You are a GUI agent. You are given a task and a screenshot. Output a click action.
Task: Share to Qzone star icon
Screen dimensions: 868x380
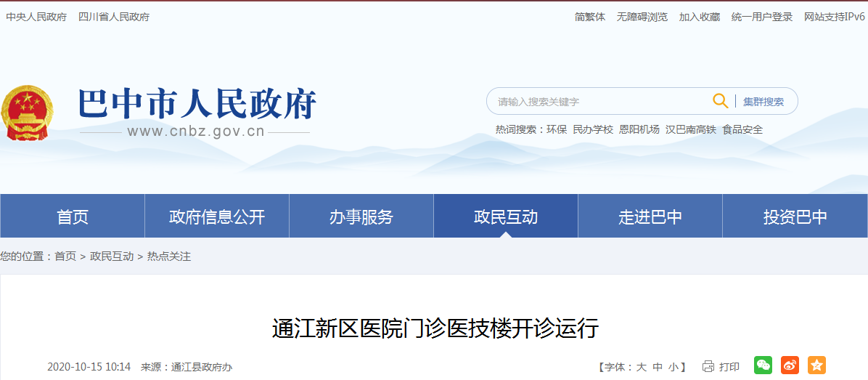coord(816,365)
